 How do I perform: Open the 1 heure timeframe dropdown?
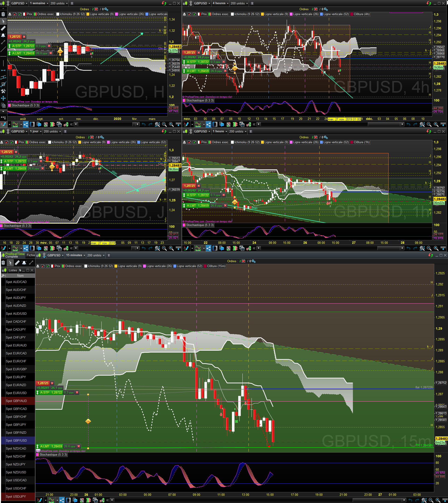tap(220, 131)
